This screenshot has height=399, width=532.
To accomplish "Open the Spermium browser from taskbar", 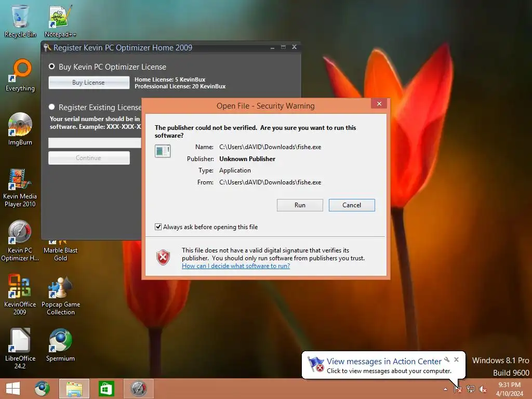I will [x=42, y=389].
